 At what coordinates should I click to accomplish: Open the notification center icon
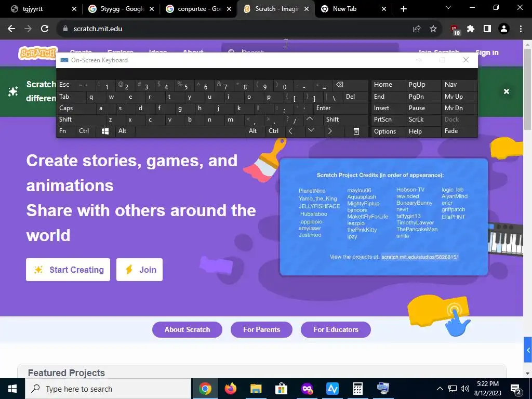click(516, 389)
